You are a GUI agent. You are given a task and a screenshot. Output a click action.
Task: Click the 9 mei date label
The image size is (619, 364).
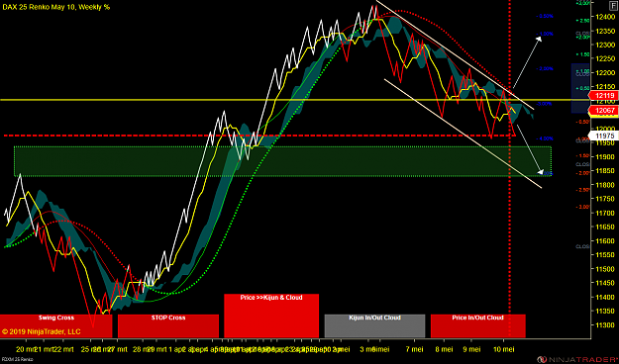(472, 349)
